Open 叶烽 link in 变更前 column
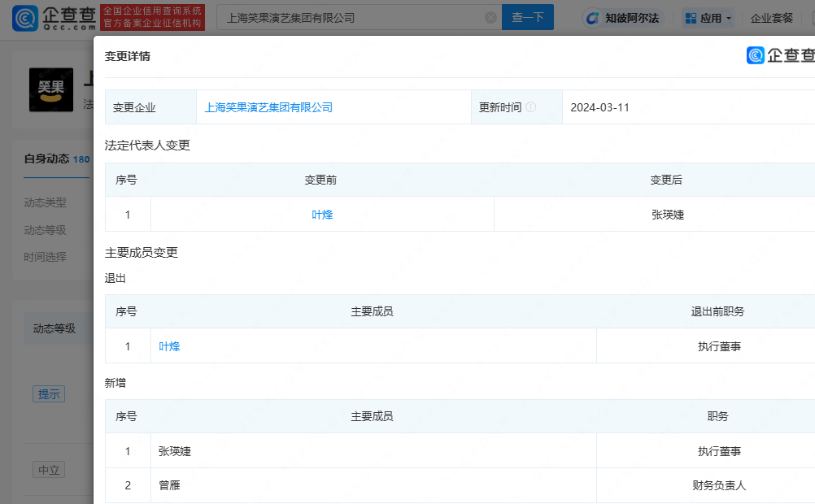This screenshot has height=504, width=815. pyautogui.click(x=322, y=215)
